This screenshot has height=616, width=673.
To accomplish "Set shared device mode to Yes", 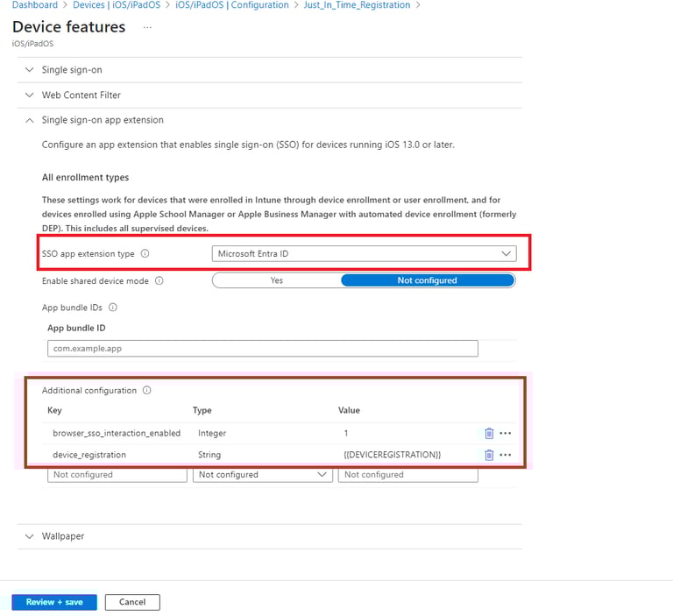I will tap(277, 280).
